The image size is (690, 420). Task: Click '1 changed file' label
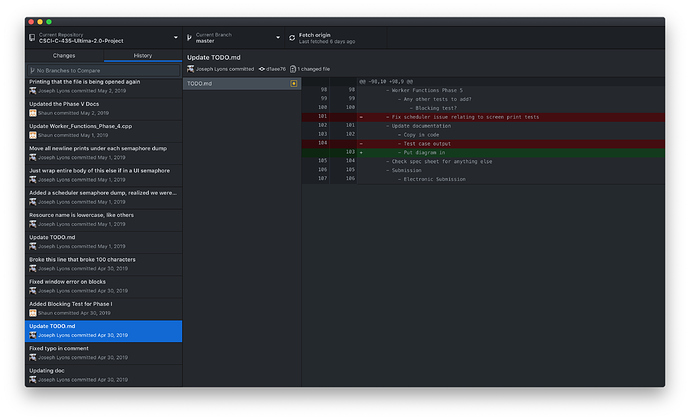click(x=314, y=69)
